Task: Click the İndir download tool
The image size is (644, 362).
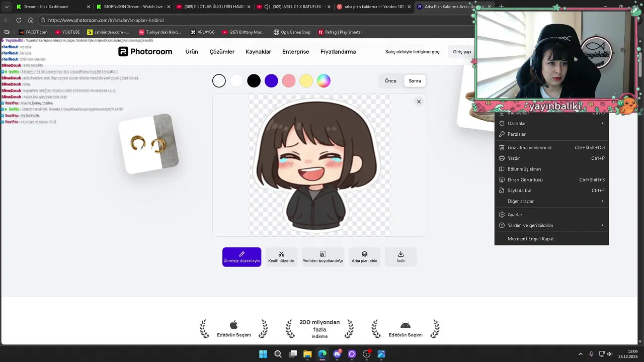Action: (400, 257)
